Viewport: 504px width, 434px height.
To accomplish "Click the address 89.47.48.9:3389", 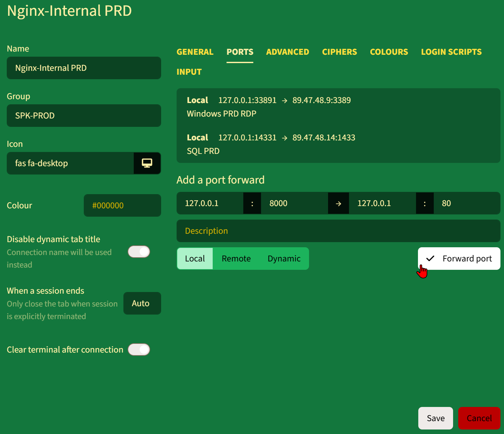I will coord(322,100).
